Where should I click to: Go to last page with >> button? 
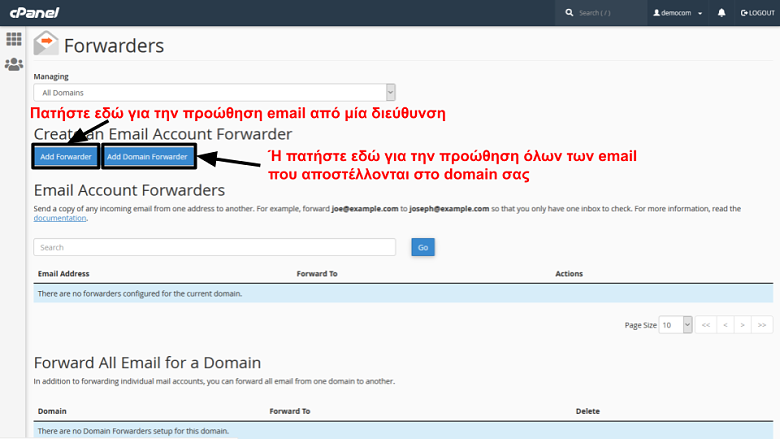762,325
